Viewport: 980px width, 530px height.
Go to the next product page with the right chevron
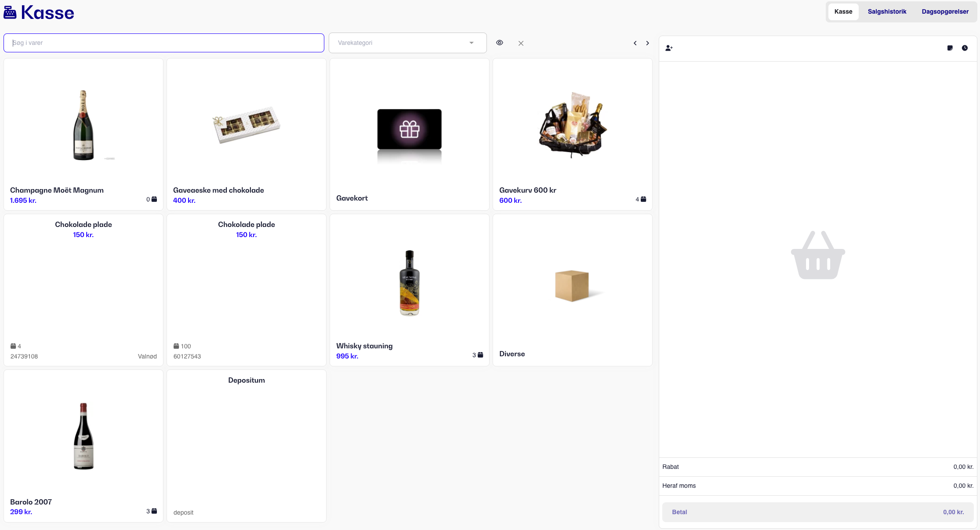tap(647, 43)
